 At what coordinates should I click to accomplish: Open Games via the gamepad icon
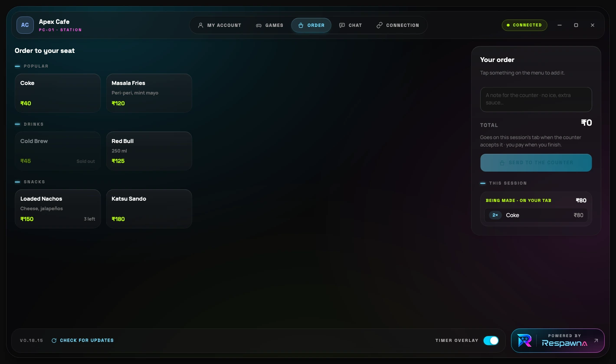259,26
